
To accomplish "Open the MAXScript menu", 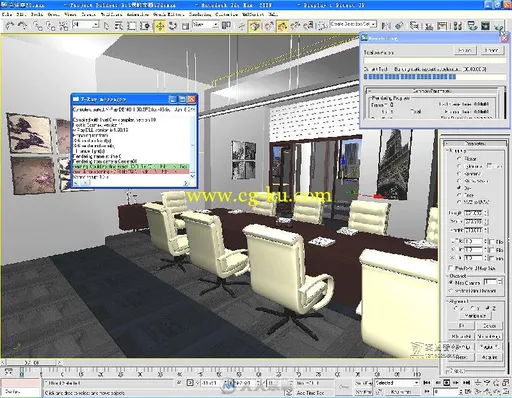I will (x=252, y=15).
